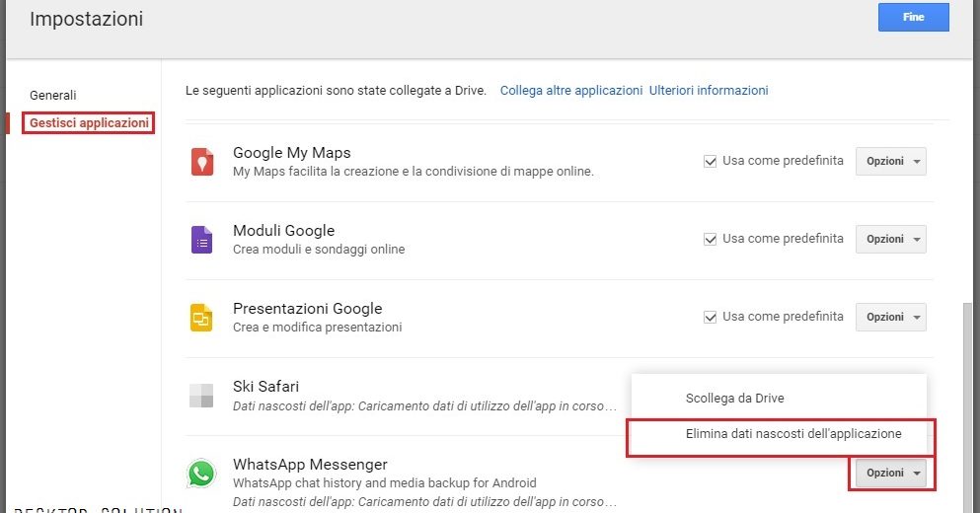This screenshot has height=513, width=980.
Task: Open the Collega altre applicazioni link
Action: tap(570, 90)
